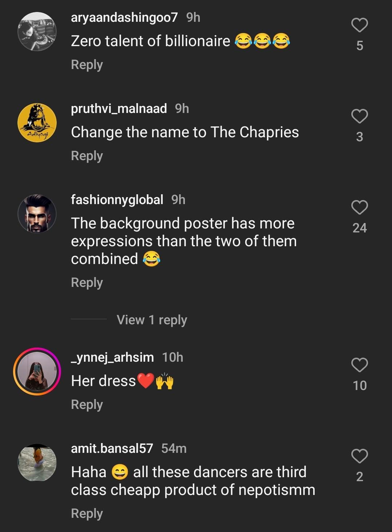Screen dimensions: 392x532
Task: Open the aryaandashingoo7 username link
Action: (x=124, y=17)
